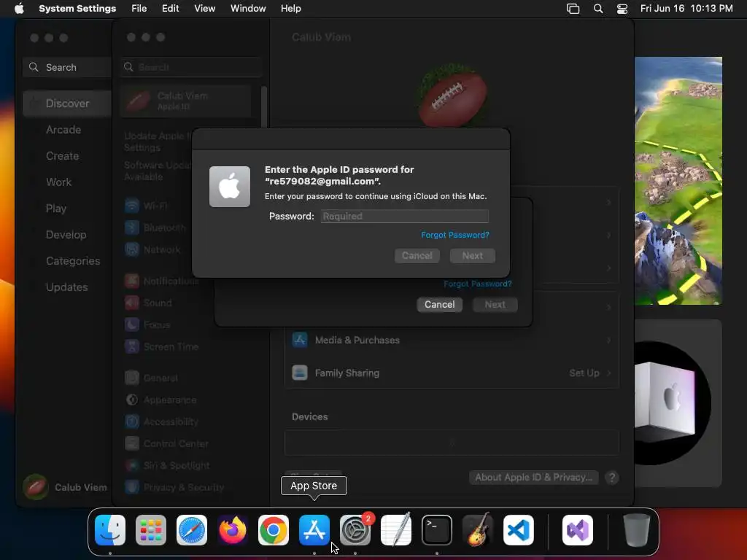
Task: Open Terminal from the Dock
Action: tap(437, 530)
